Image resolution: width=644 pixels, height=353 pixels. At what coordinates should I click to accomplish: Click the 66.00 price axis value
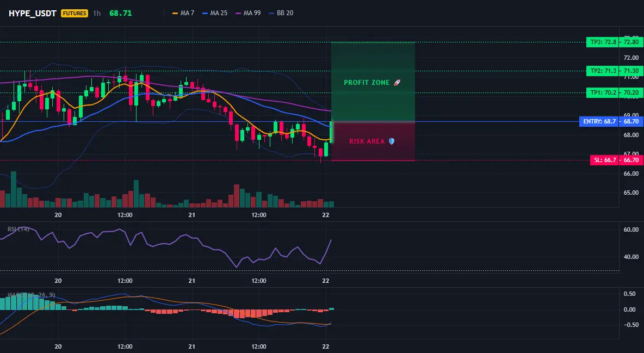click(631, 174)
